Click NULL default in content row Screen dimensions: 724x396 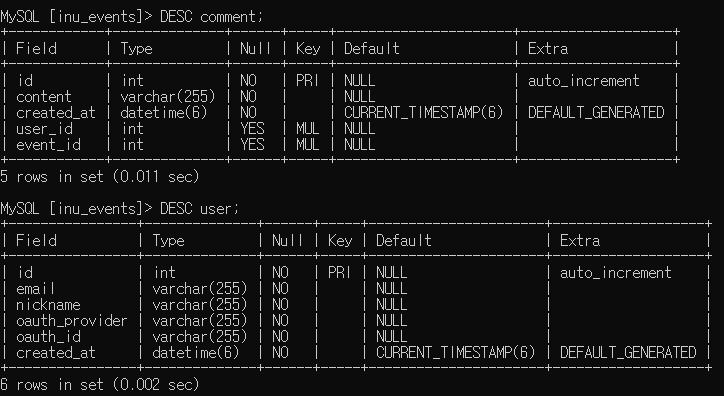click(360, 97)
